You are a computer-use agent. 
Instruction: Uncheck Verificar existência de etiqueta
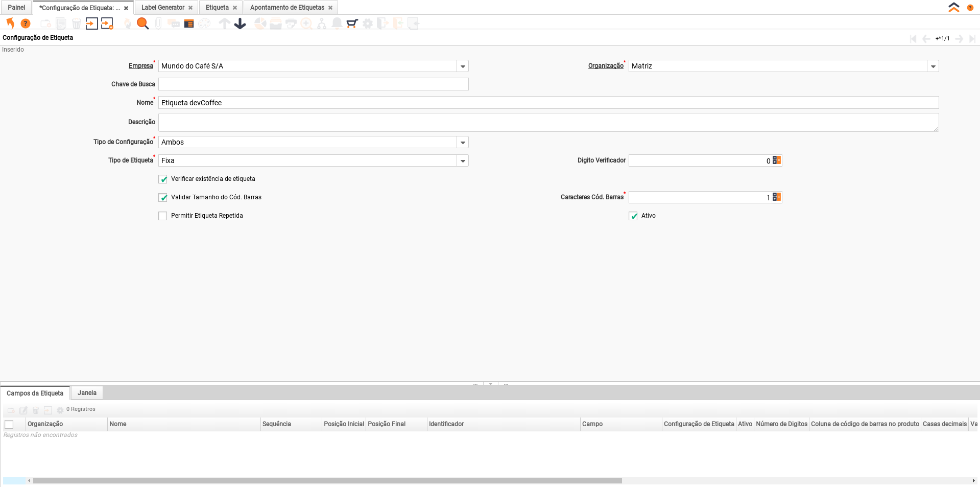point(163,179)
